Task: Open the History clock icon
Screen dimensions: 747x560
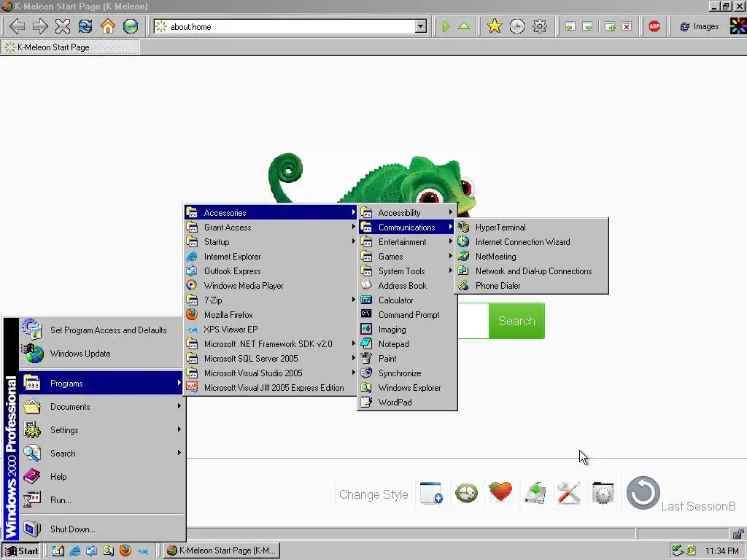Action: pyautogui.click(x=517, y=26)
